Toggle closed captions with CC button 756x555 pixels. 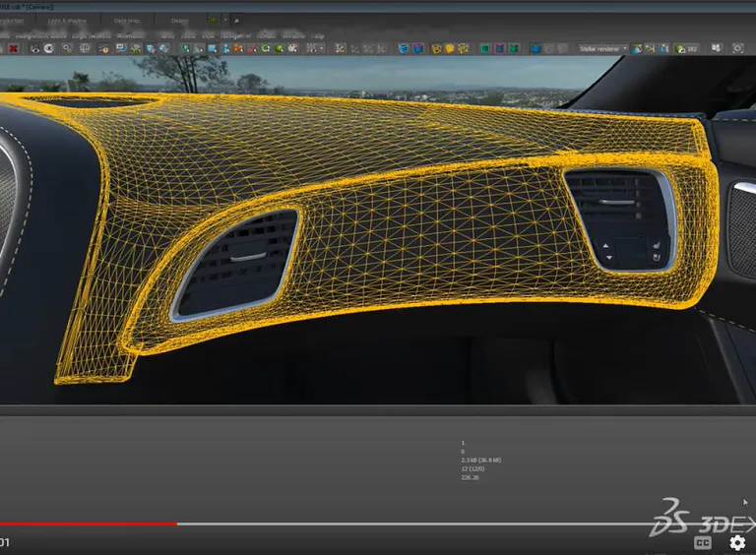703,542
